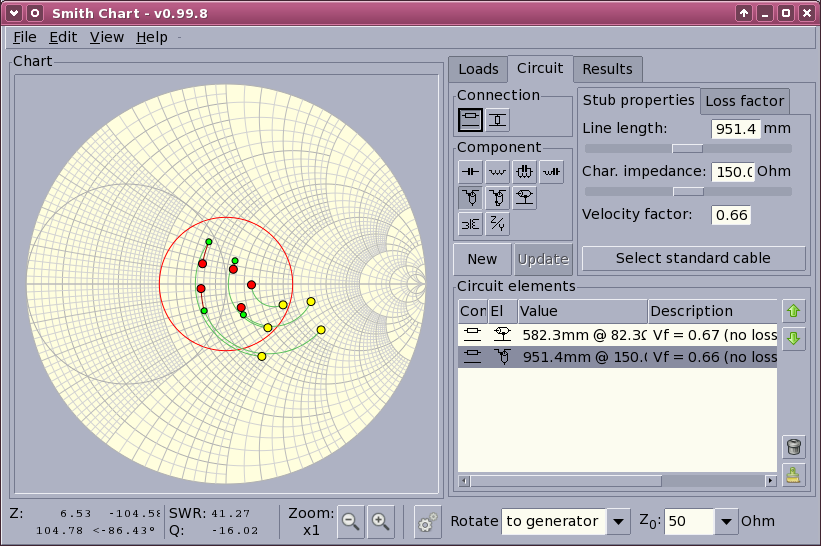
Task: Move selected circuit element up
Action: point(793,311)
